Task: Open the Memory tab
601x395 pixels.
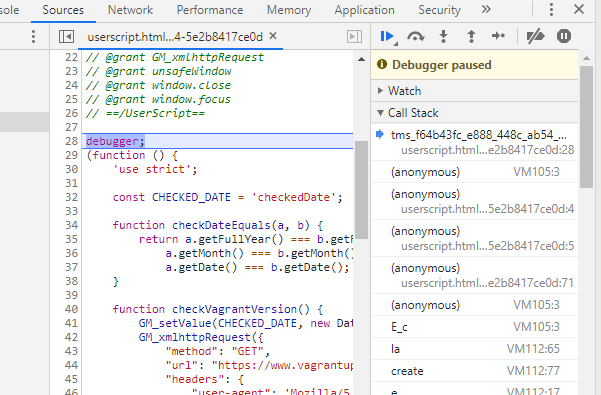Action: click(289, 10)
